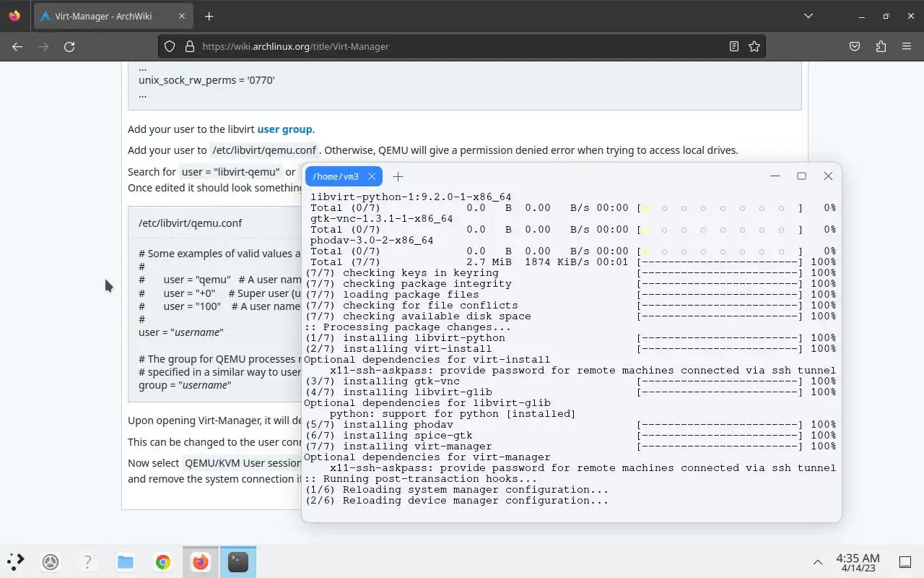Close the Virt-Manager - ArchWiki tab
This screenshot has width=924, height=578.
(x=182, y=16)
